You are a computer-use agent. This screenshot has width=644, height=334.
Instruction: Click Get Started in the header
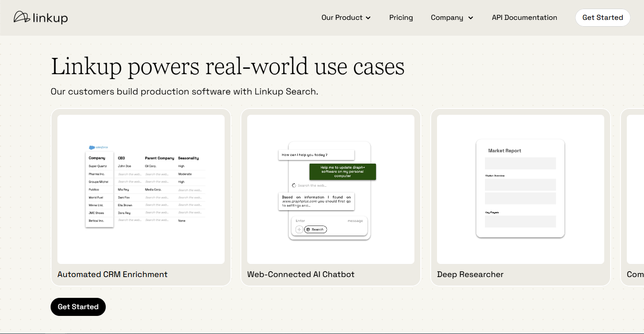pyautogui.click(x=602, y=18)
